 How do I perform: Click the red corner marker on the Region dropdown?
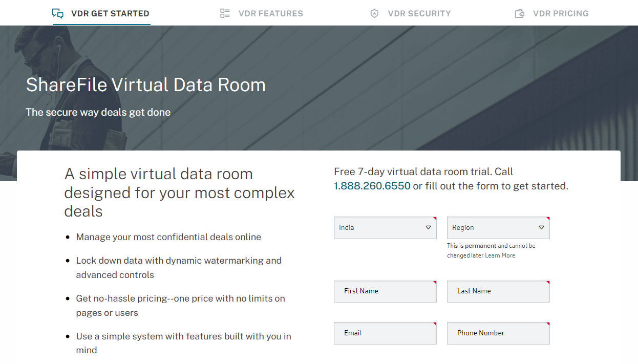(548, 219)
